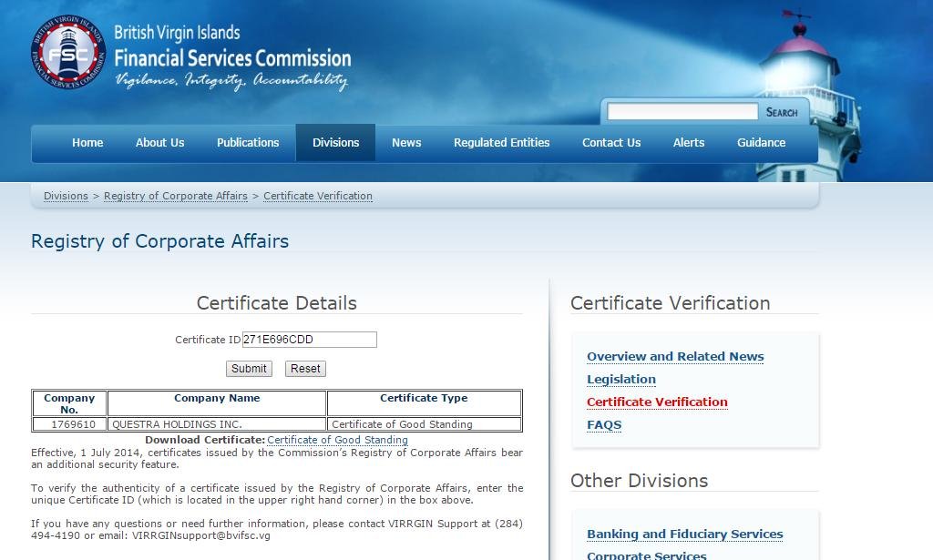Image resolution: width=933 pixels, height=560 pixels.
Task: Follow Registry of Corporate Affairs breadcrumb
Action: 176,196
